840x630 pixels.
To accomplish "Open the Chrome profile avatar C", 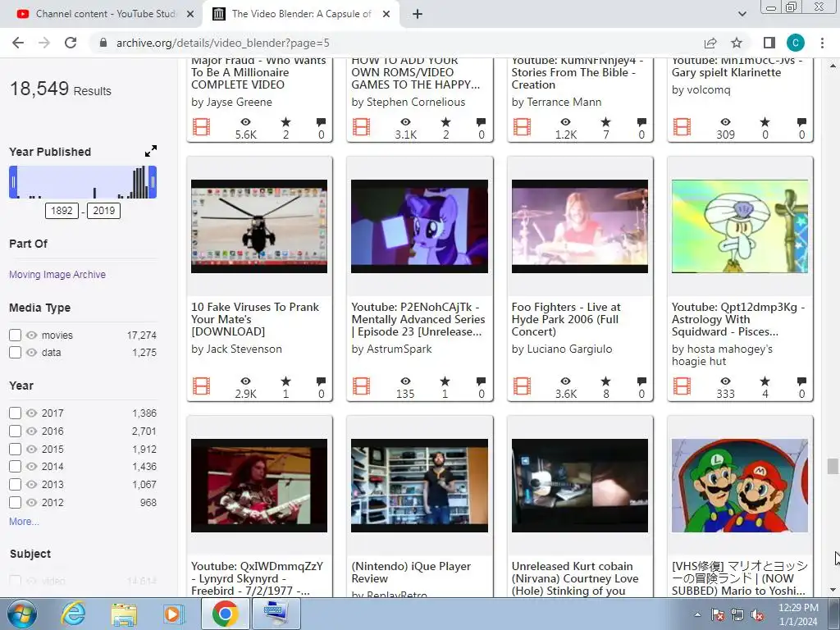I will 796,43.
